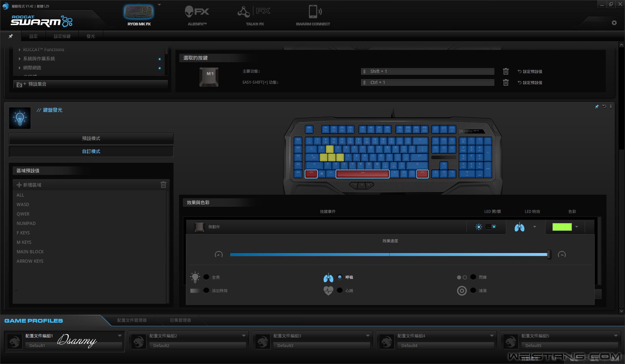Reset Easy-Shift function with 設定預設值
This screenshot has height=364, width=625.
[530, 82]
